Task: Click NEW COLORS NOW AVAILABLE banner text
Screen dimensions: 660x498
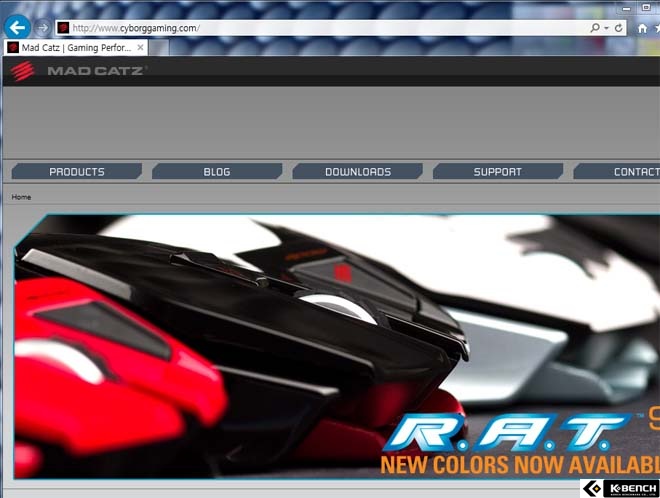Action: (520, 464)
